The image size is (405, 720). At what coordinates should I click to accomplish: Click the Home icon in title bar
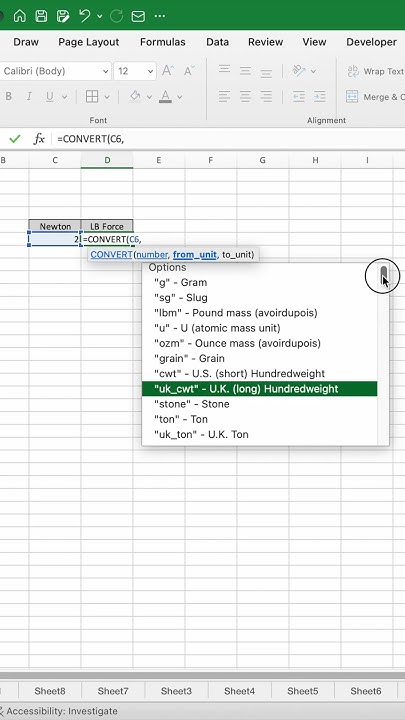(x=20, y=16)
